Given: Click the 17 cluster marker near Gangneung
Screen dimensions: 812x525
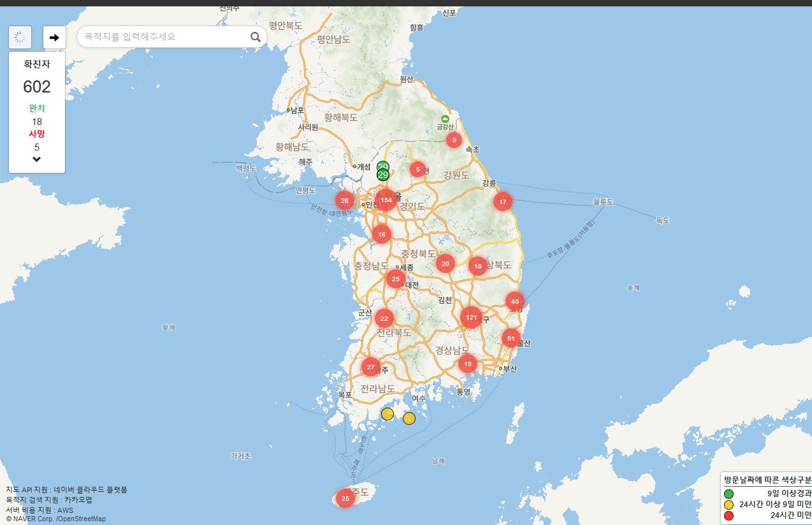Looking at the screenshot, I should coord(503,202).
